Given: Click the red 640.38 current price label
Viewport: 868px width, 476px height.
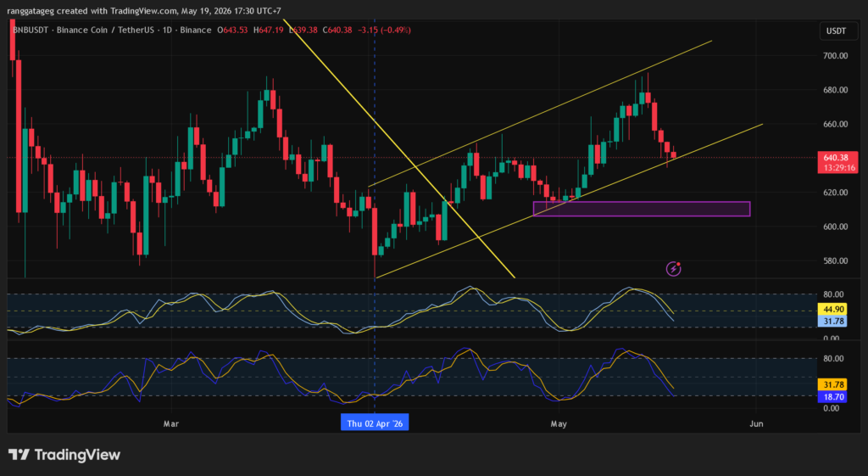Looking at the screenshot, I should point(837,157).
